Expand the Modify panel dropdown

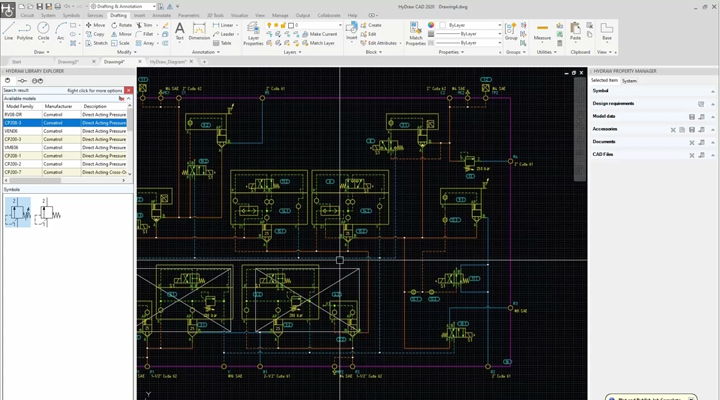(127, 52)
